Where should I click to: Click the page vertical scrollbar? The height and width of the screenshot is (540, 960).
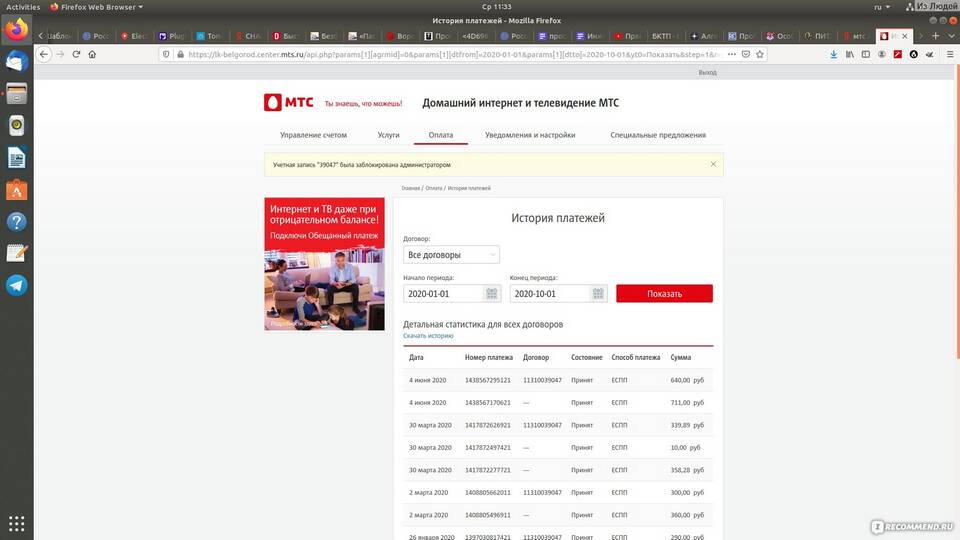957,214
